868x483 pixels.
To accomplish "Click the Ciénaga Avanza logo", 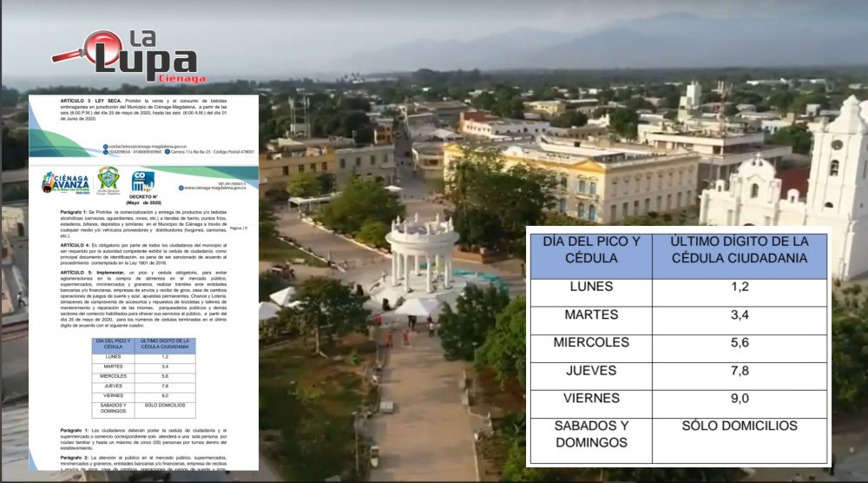I will coord(65,182).
